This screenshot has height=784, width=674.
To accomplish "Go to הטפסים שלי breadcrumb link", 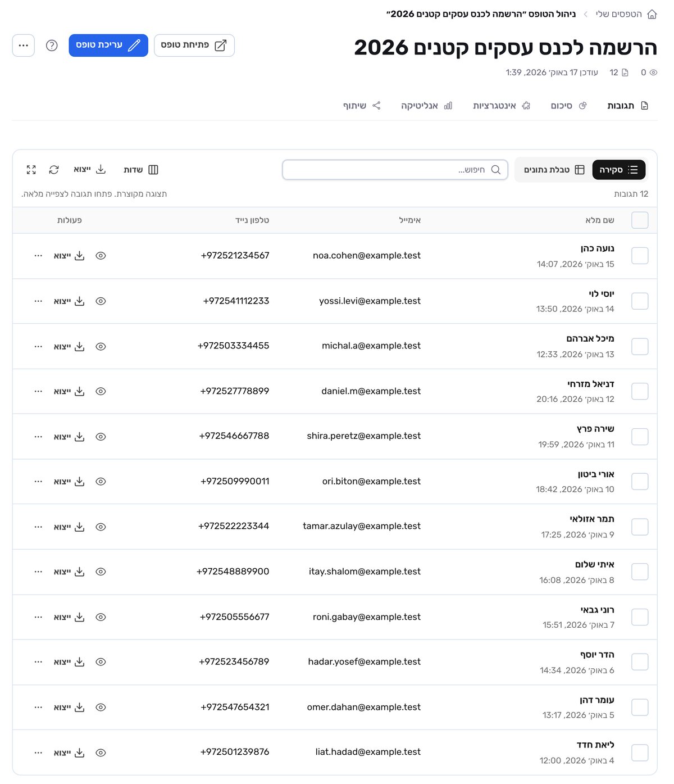I will (618, 14).
